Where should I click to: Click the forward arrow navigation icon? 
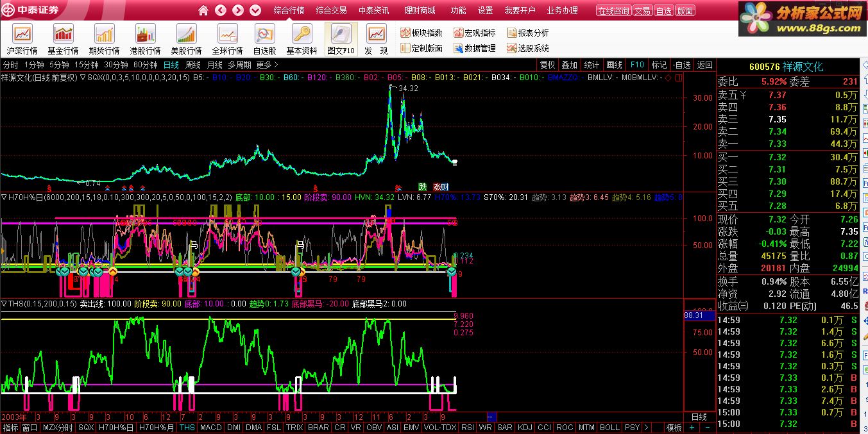click(x=238, y=10)
